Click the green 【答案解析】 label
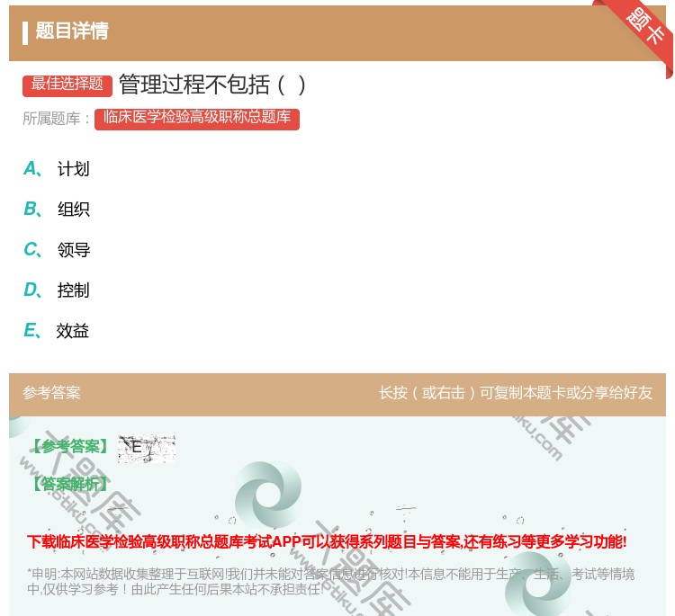The width and height of the screenshot is (675, 616). click(x=70, y=484)
